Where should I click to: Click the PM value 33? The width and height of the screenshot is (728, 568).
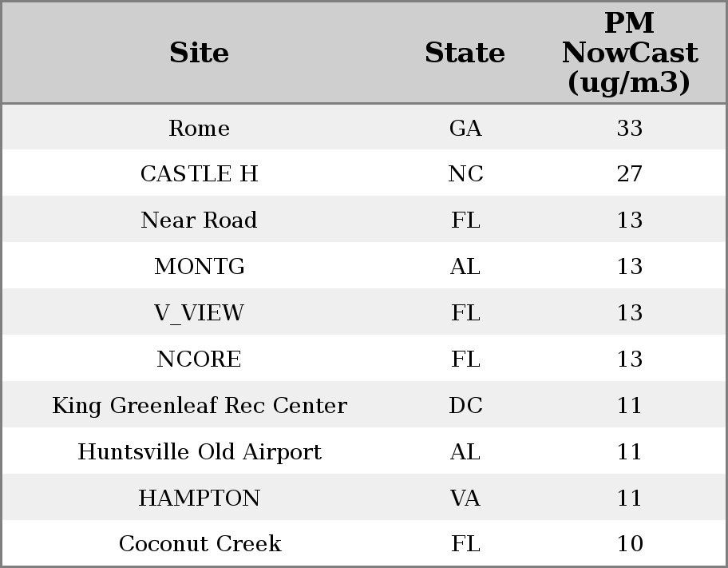tap(629, 128)
